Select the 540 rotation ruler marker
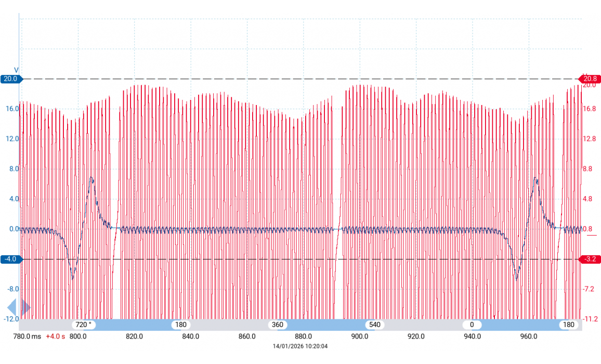This screenshot has width=601, height=364. (x=374, y=325)
